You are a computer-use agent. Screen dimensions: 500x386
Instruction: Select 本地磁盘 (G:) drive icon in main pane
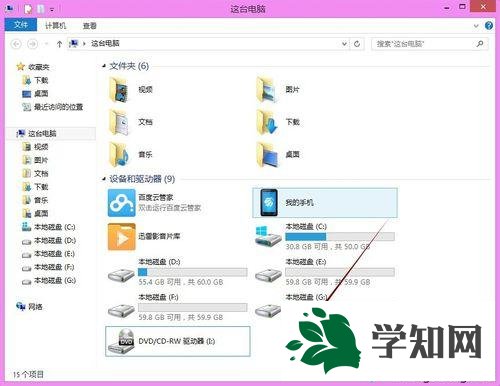(268, 310)
